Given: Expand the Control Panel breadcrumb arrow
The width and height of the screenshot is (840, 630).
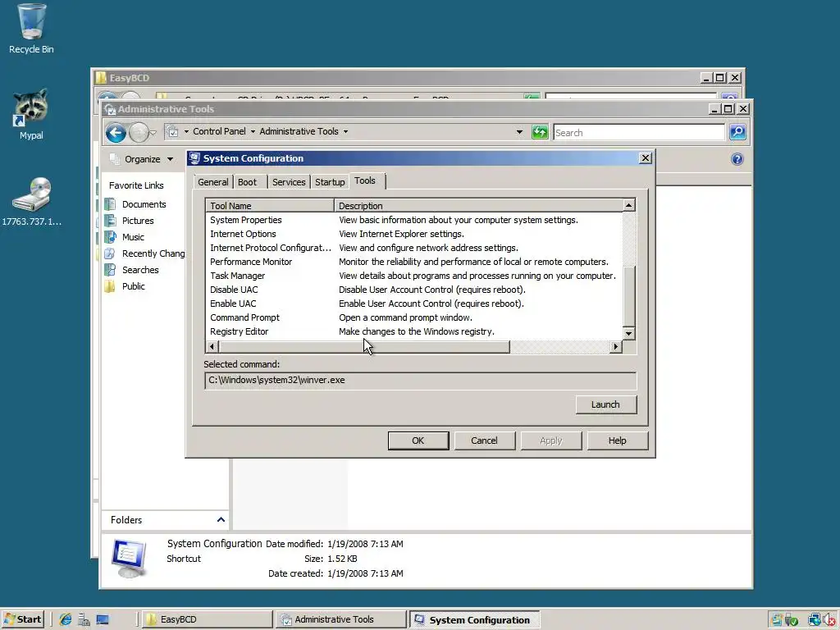Looking at the screenshot, I should pos(253,131).
